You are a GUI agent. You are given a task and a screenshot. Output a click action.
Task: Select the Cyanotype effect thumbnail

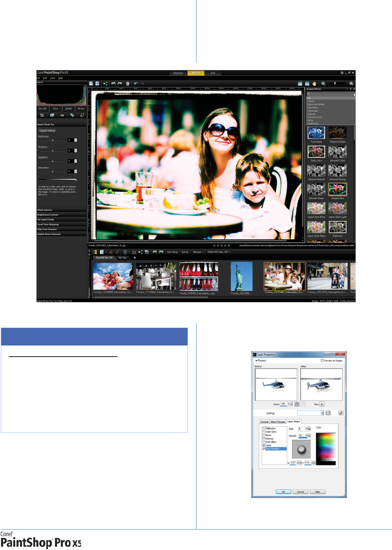pos(316,133)
